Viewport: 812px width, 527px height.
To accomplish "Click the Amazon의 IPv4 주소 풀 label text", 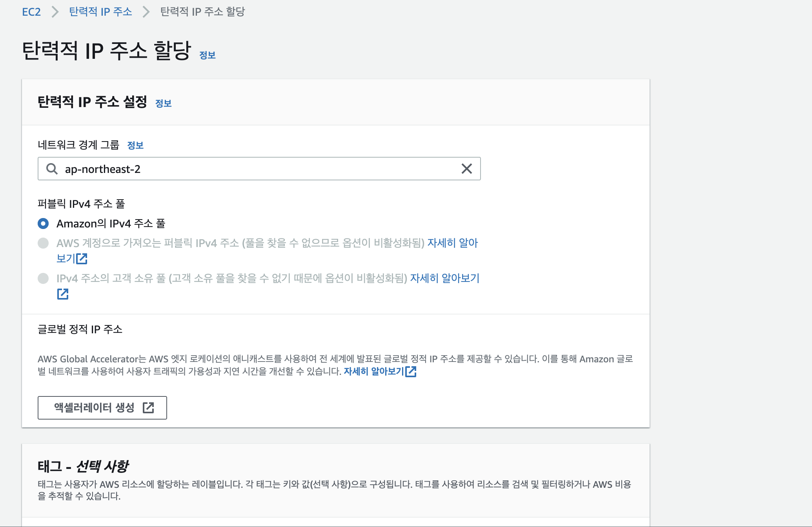I will click(x=111, y=224).
